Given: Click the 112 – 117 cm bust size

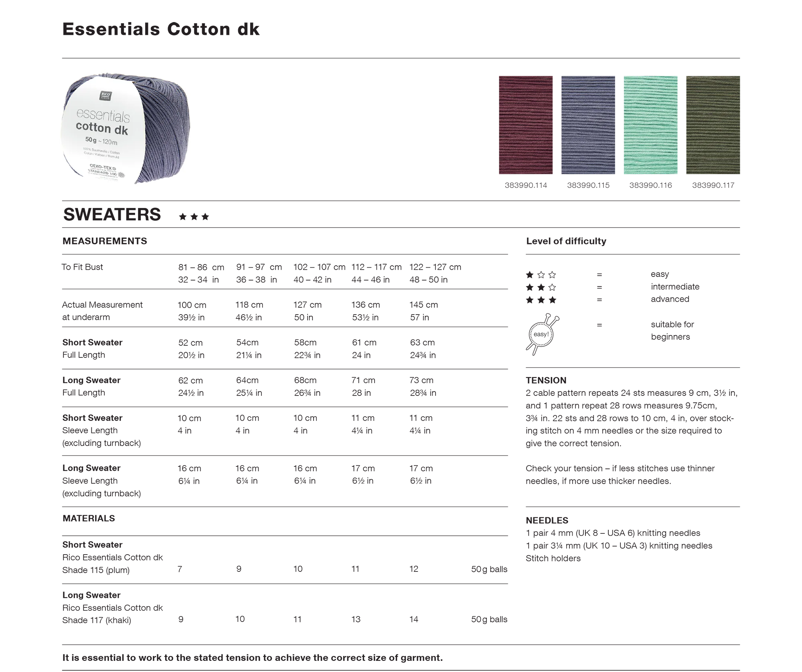Looking at the screenshot, I should pos(377,267).
